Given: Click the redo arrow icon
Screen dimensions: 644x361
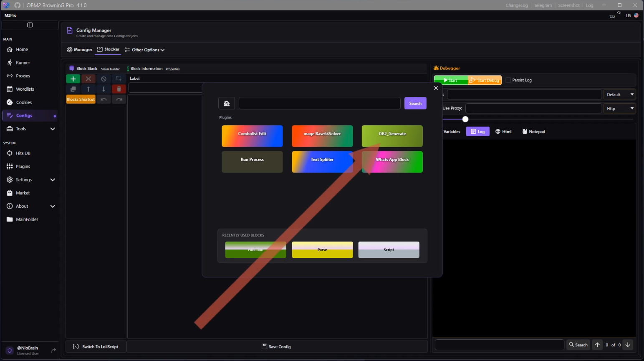Looking at the screenshot, I should pos(119,99).
